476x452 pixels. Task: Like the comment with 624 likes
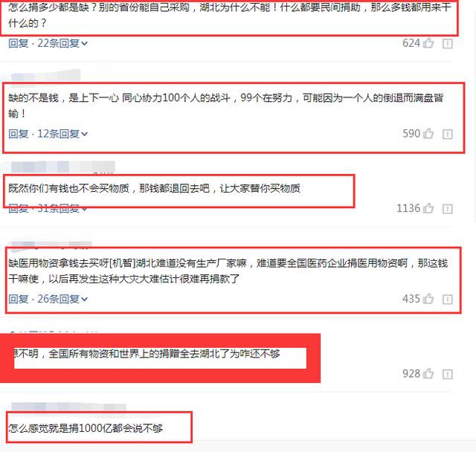pyautogui.click(x=428, y=43)
